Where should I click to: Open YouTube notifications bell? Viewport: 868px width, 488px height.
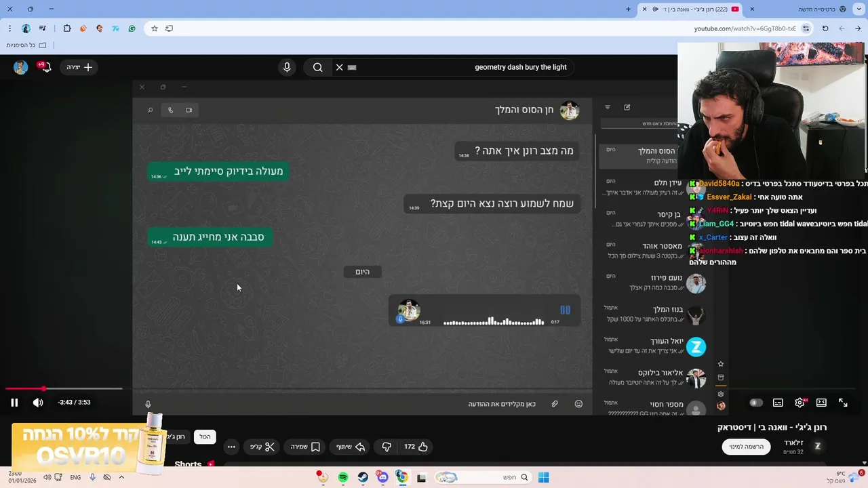pyautogui.click(x=45, y=67)
